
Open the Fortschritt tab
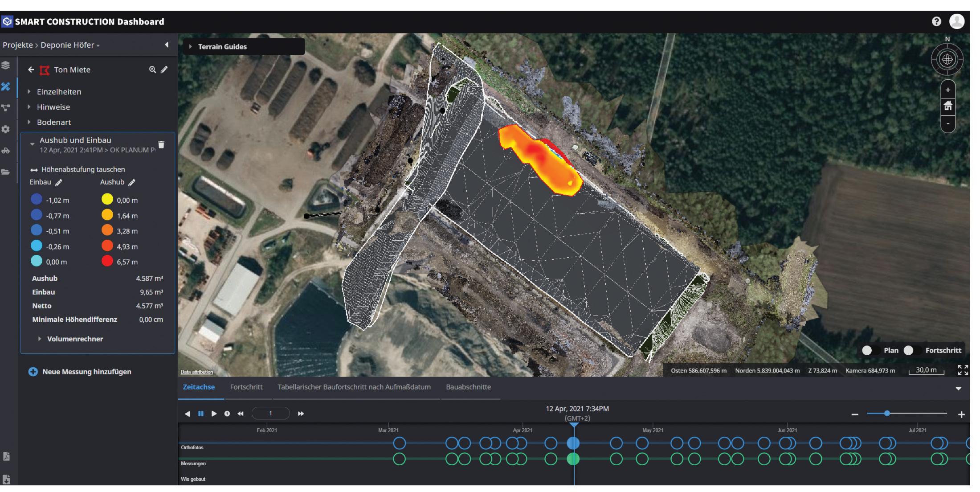coord(246,387)
